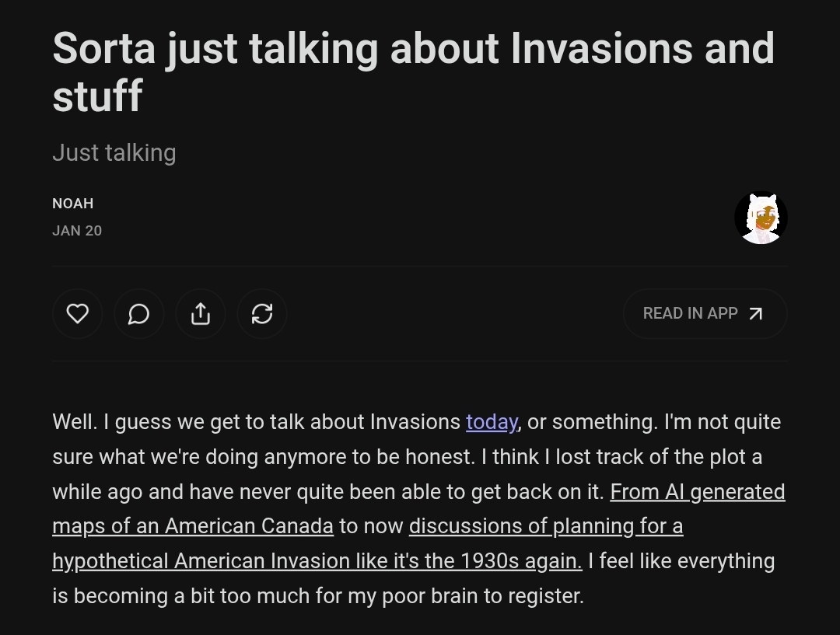
Task: Click the JAN 20 publish date
Action: [x=77, y=231]
